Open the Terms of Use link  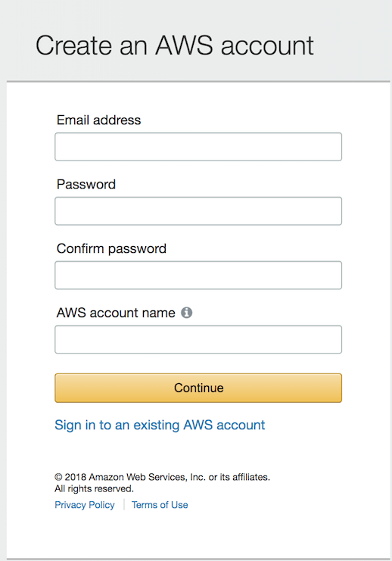coord(160,505)
